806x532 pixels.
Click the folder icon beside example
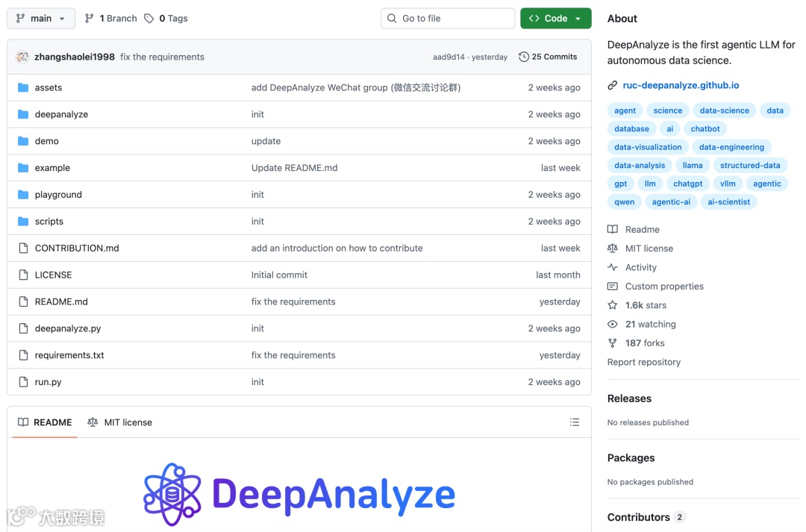pos(23,168)
